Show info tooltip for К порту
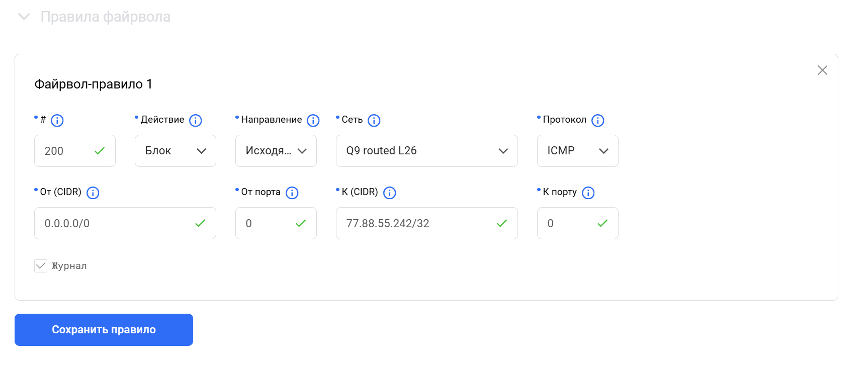Image resolution: width=868 pixels, height=369 pixels. (x=588, y=193)
